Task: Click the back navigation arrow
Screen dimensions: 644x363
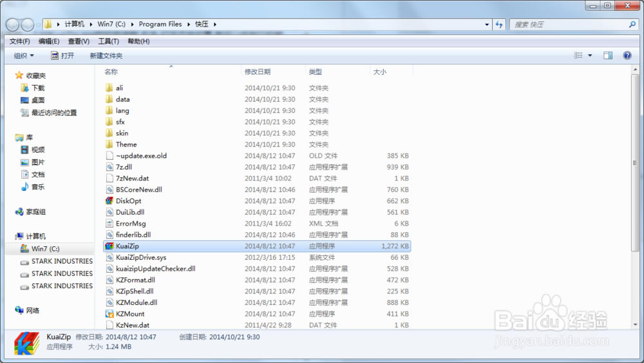Action: [13, 25]
